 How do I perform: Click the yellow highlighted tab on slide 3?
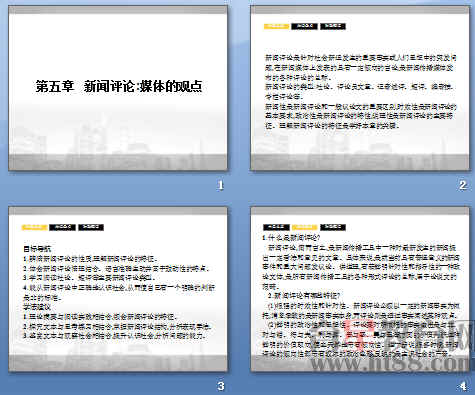(34, 227)
